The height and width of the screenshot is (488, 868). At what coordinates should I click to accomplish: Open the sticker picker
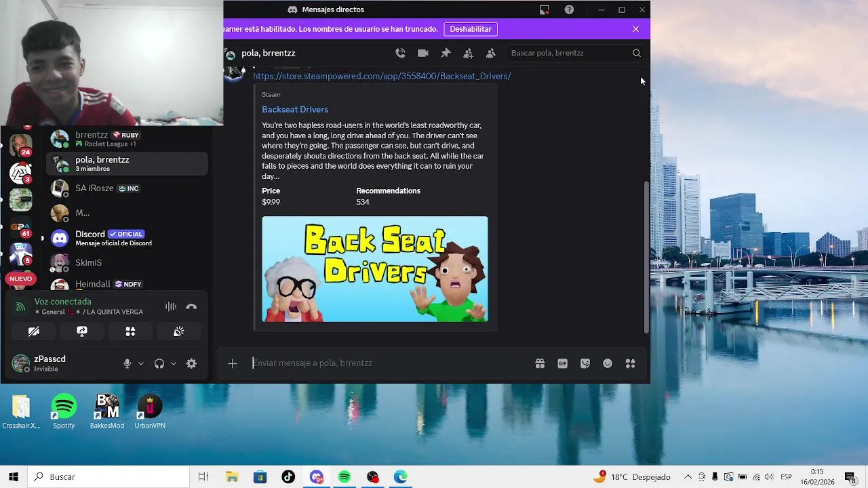coord(585,363)
